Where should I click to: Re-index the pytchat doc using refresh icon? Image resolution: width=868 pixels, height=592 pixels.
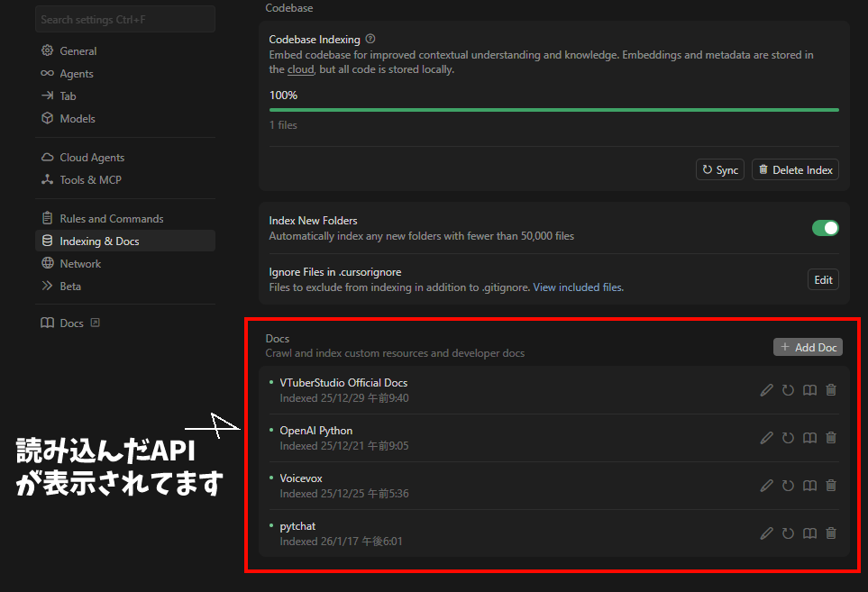pos(788,533)
